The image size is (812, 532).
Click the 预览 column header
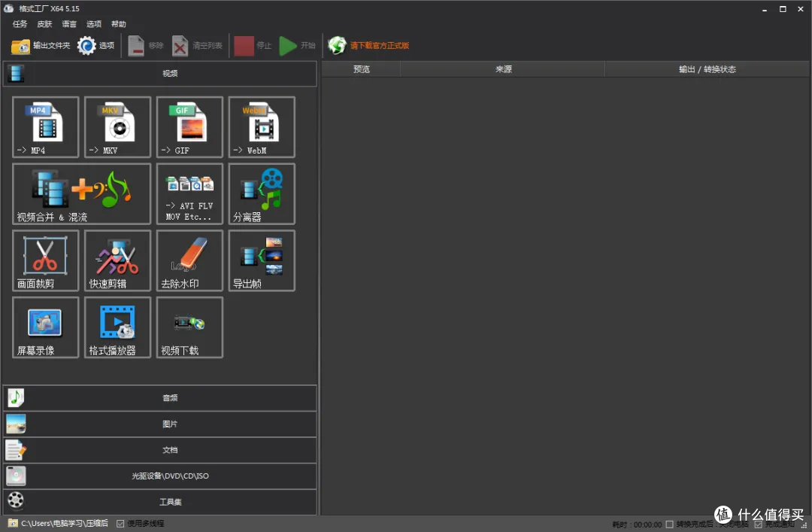361,69
